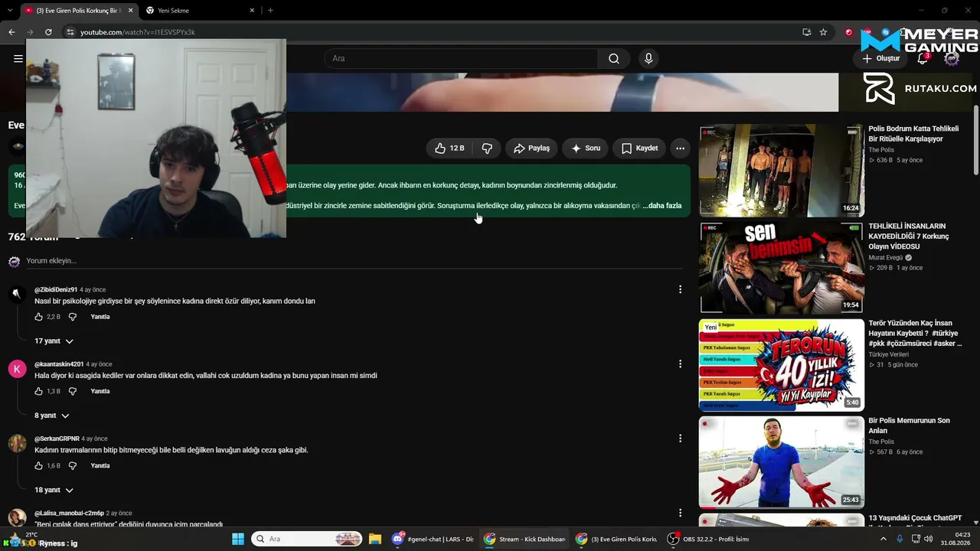The image size is (980, 551).
Task: Bookmark this page with the star
Action: 823,32
